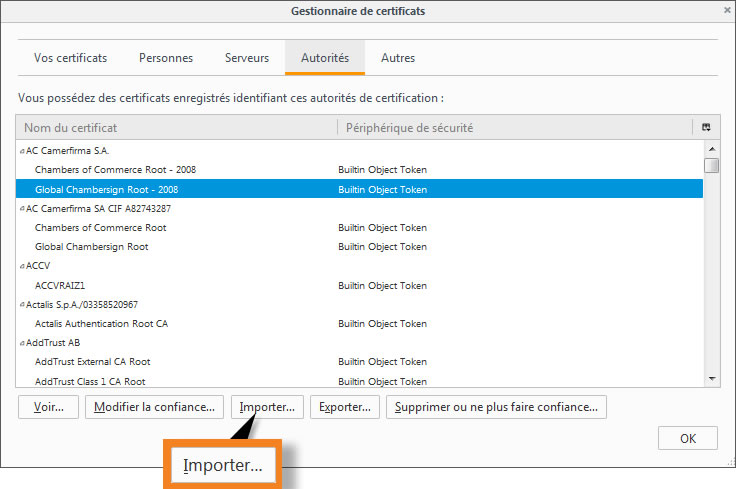The image size is (736, 489).
Task: Open the column picker icon in table header
Action: click(706, 128)
